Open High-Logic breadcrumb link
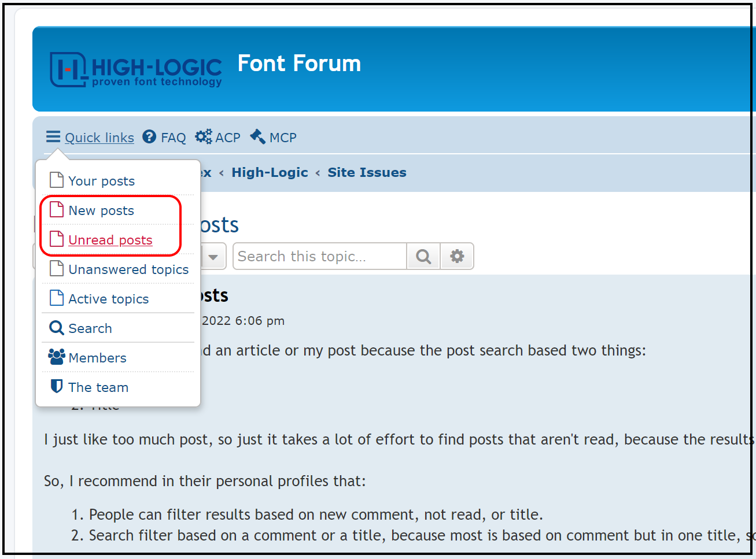This screenshot has width=756, height=559. (x=270, y=172)
